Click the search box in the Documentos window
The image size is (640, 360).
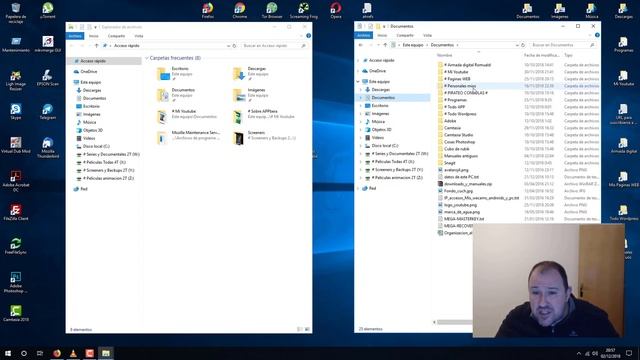[562, 45]
